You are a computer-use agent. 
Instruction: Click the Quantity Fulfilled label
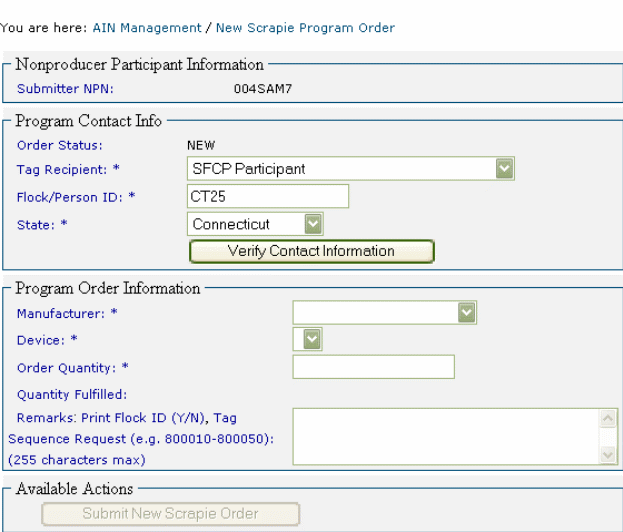[x=71, y=394]
